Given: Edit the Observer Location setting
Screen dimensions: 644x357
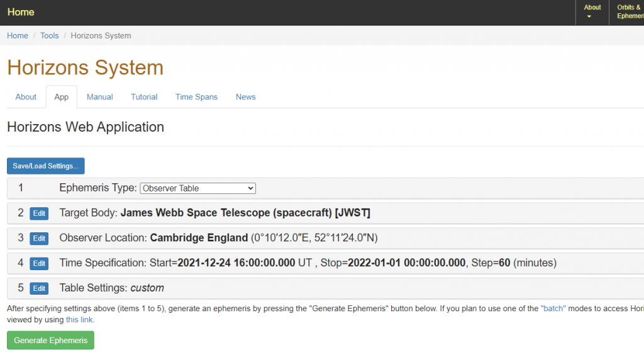Looking at the screenshot, I should click(39, 239).
